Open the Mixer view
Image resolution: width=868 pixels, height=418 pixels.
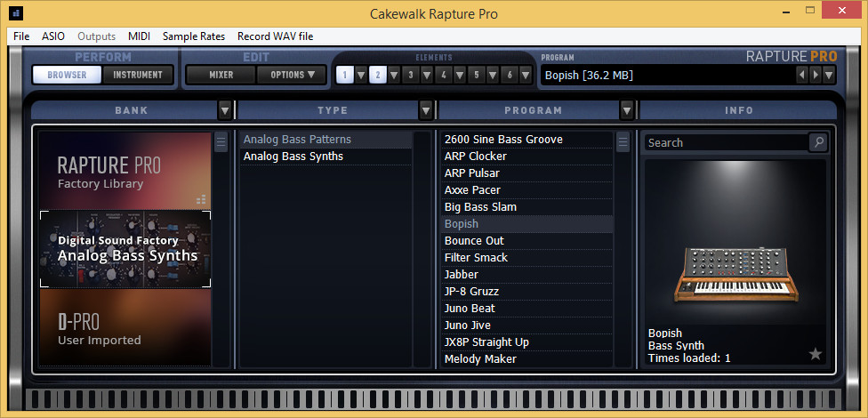click(x=221, y=75)
